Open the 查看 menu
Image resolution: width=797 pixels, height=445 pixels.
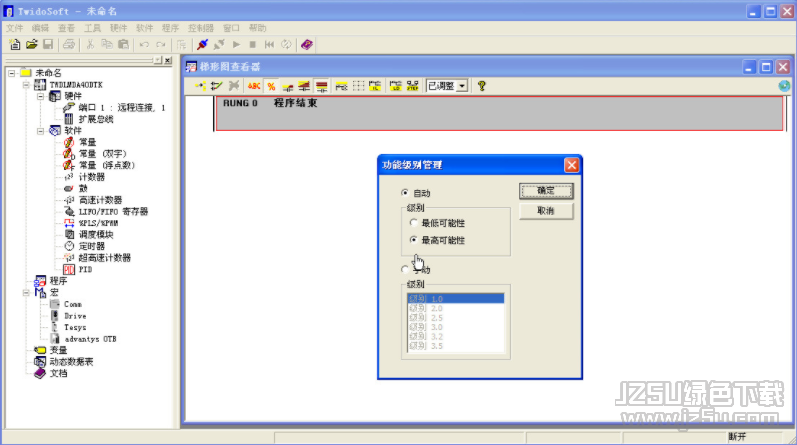pyautogui.click(x=66, y=28)
